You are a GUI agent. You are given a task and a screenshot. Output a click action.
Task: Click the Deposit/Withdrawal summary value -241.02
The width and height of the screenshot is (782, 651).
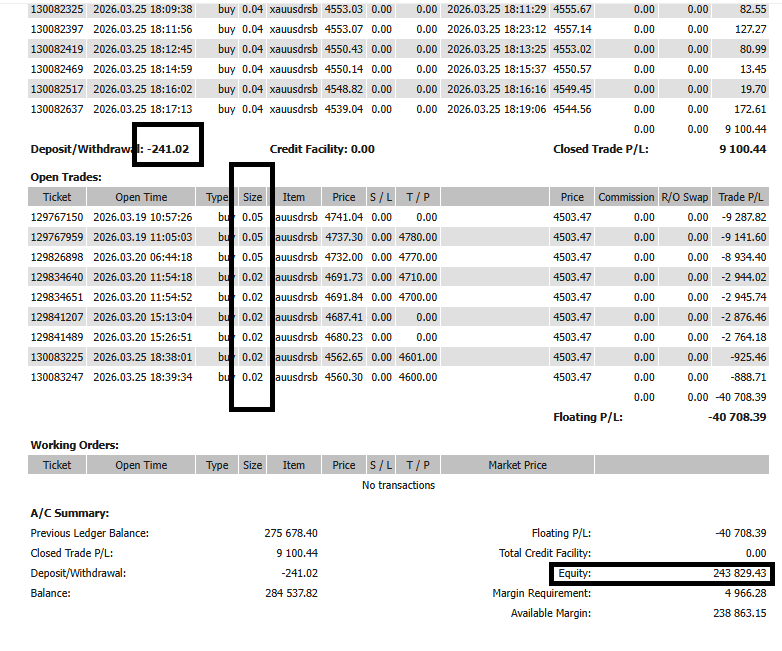299,573
